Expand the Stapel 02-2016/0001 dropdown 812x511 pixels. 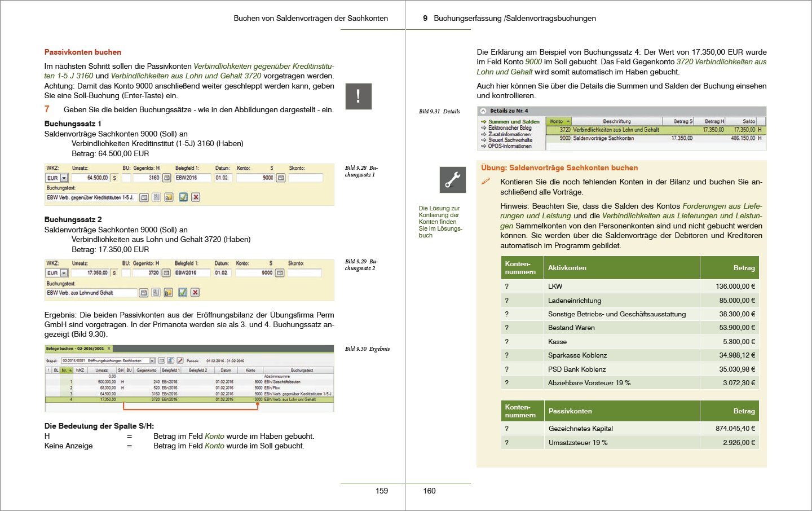click(152, 360)
